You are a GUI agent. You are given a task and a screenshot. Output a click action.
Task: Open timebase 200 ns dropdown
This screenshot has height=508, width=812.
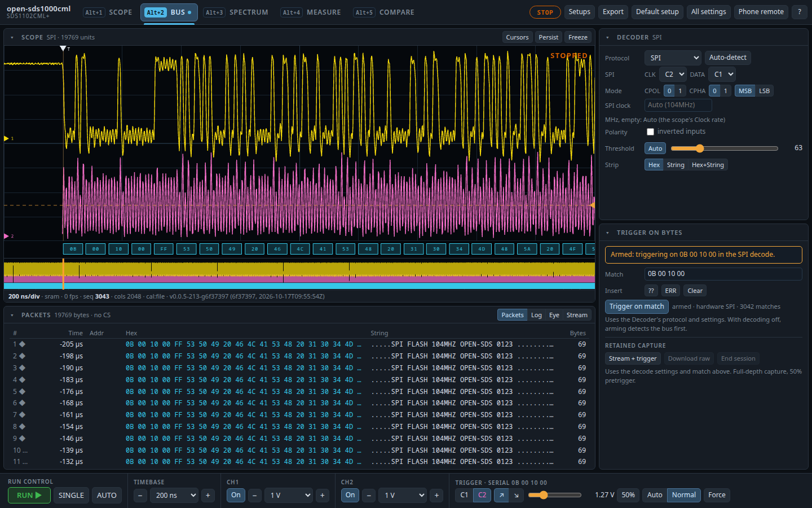(175, 495)
